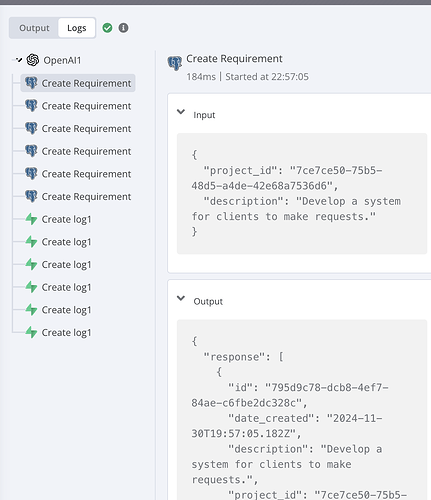Click the green success checkmark icon
The width and height of the screenshot is (431, 500).
pyautogui.click(x=107, y=28)
